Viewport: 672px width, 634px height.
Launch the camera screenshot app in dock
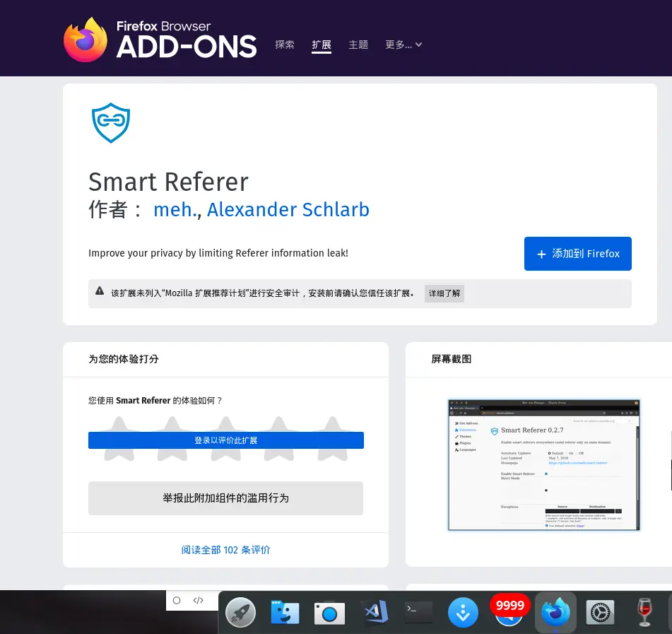coord(329,614)
